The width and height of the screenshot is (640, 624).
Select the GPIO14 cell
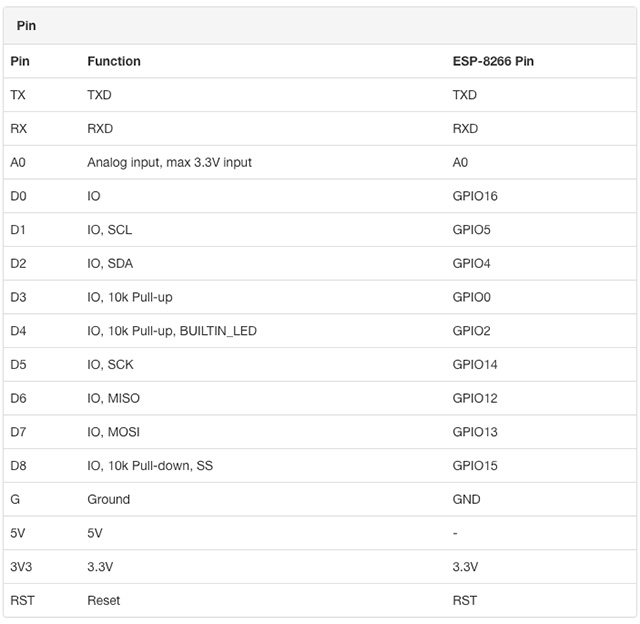[x=475, y=365]
